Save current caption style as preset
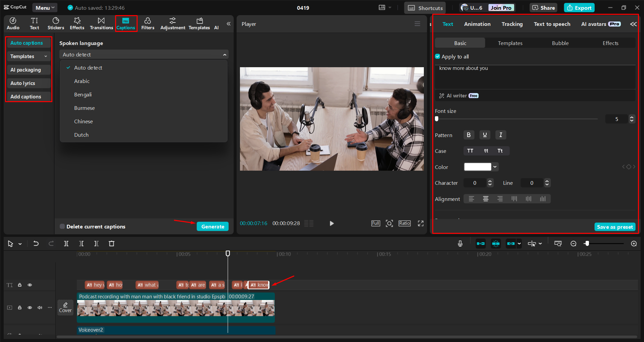Image resolution: width=644 pixels, height=342 pixels. pyautogui.click(x=614, y=227)
